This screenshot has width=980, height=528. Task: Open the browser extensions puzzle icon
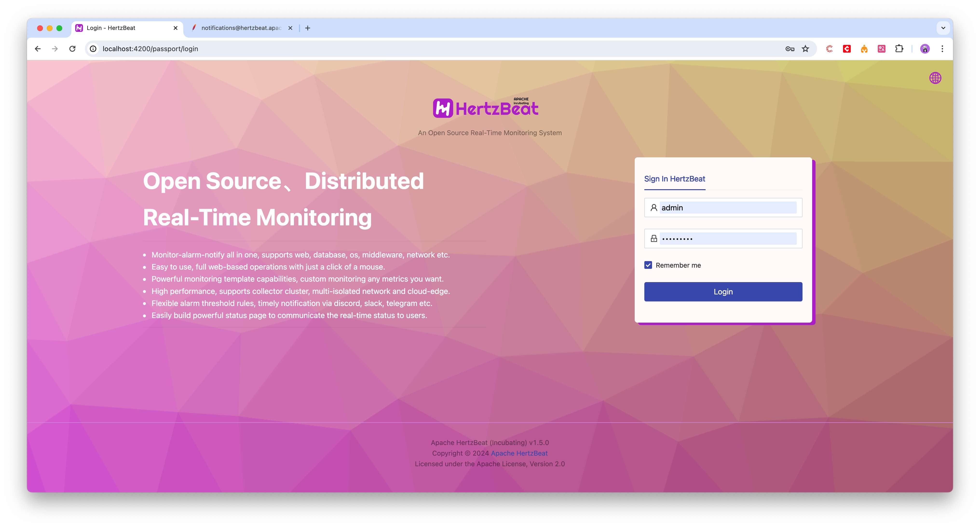[899, 49]
